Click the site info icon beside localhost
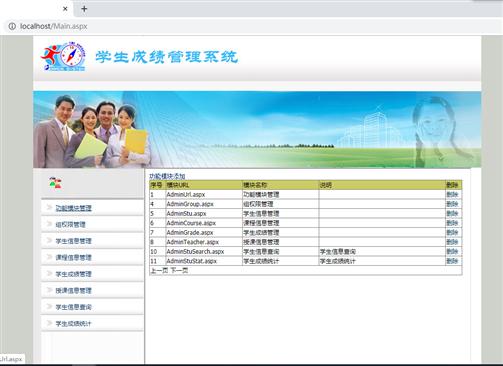 [x=12, y=26]
